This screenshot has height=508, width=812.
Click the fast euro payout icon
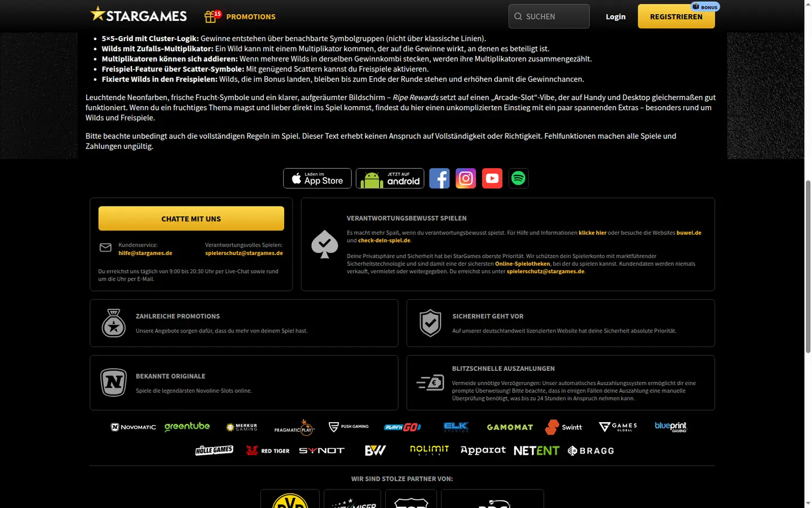(430, 383)
